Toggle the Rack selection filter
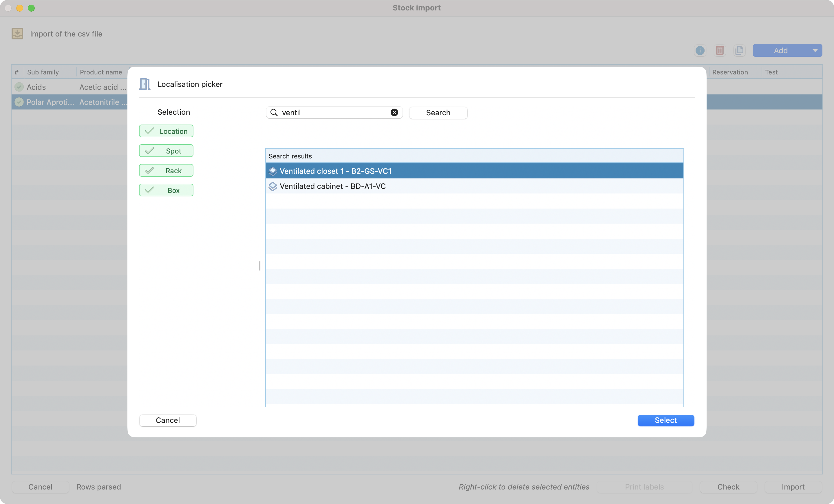The image size is (834, 504). (166, 170)
